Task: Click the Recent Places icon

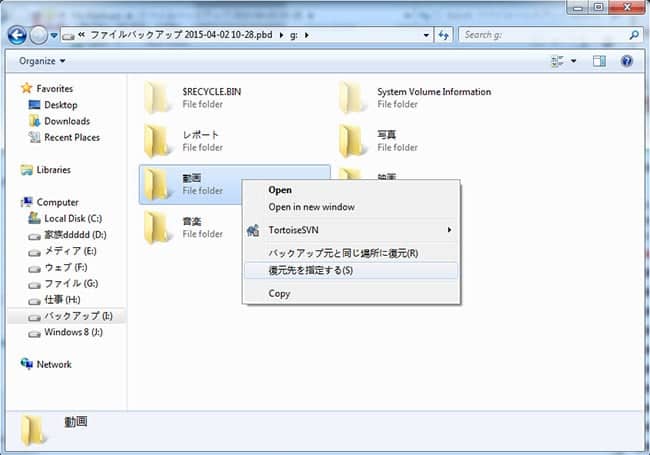Action: [34, 137]
